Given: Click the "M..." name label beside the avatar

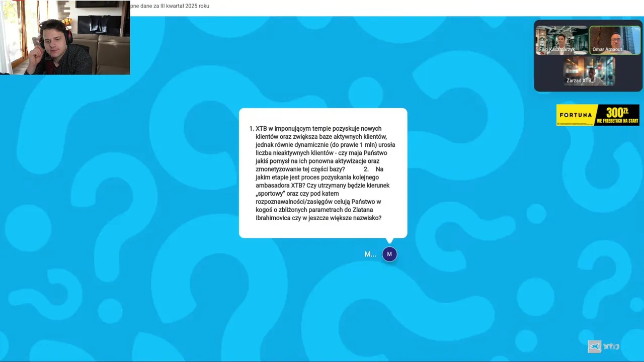Looking at the screenshot, I should pos(370,254).
